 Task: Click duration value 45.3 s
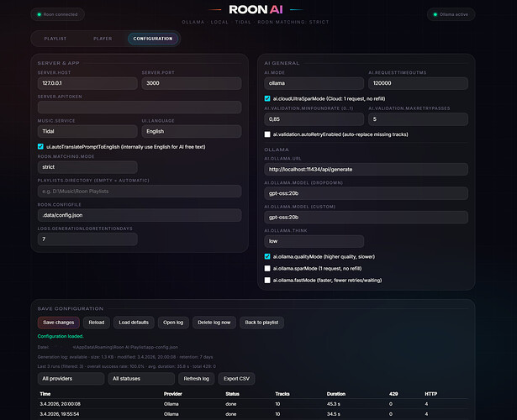[334, 404]
